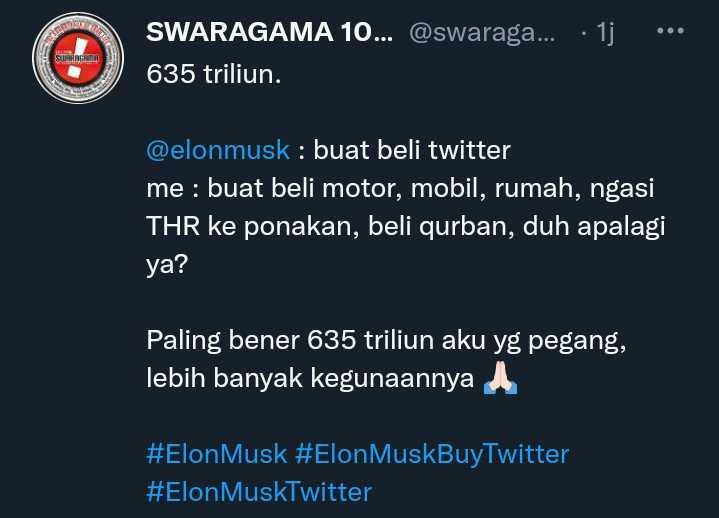Click the "THR ke ponakan, beli qurban" line

click(x=330, y=226)
